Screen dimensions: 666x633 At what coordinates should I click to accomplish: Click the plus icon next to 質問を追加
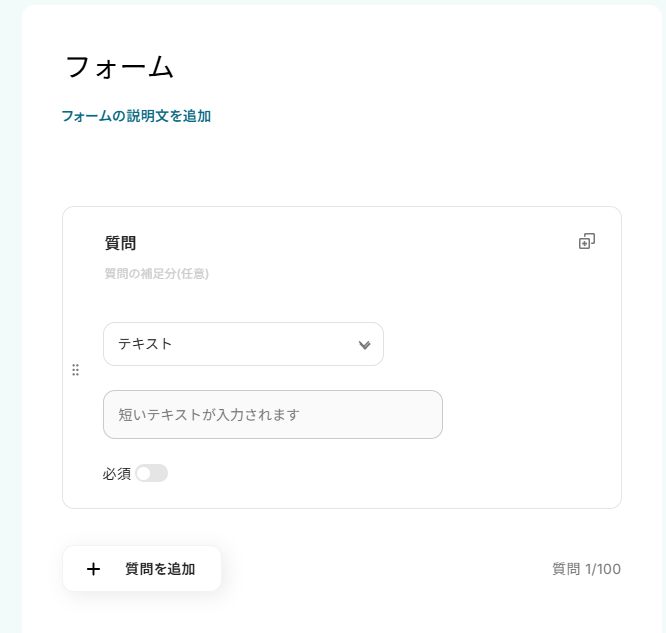point(93,569)
